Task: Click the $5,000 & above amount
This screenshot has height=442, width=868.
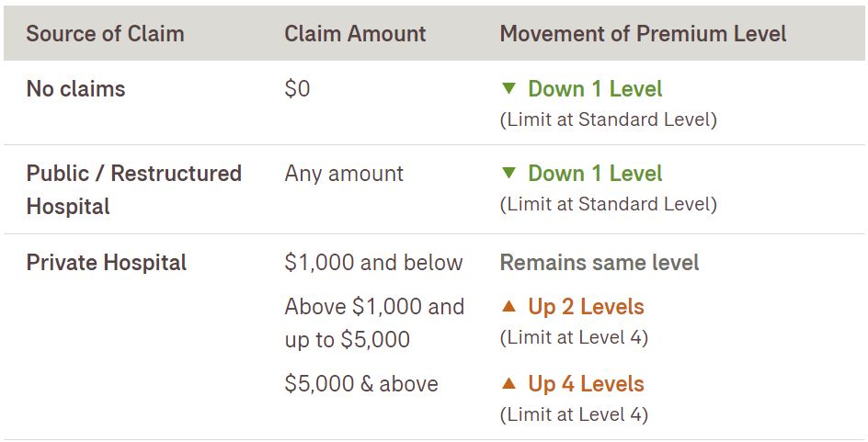Action: click(x=361, y=384)
